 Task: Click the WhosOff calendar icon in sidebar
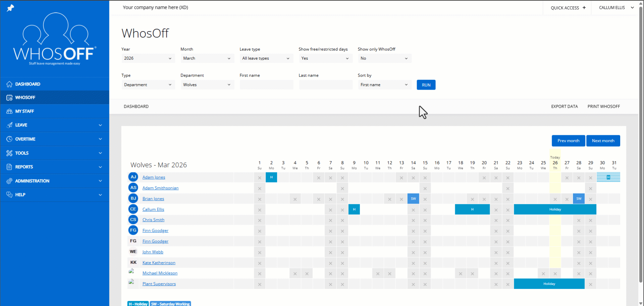click(9, 98)
